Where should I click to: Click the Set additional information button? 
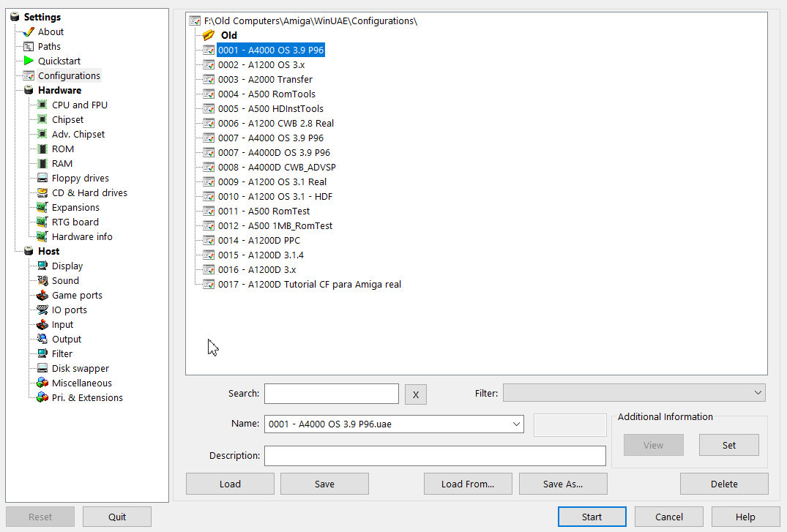pyautogui.click(x=728, y=445)
